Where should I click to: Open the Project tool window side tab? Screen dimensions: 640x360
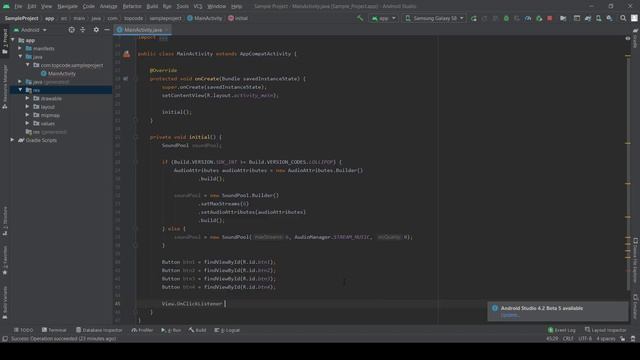point(5,40)
